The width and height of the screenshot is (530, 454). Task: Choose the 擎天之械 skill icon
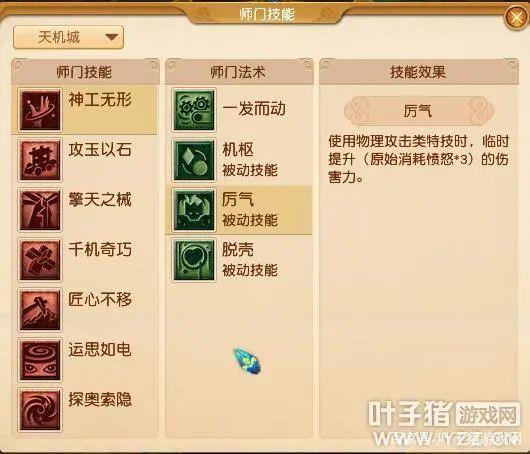pos(40,210)
